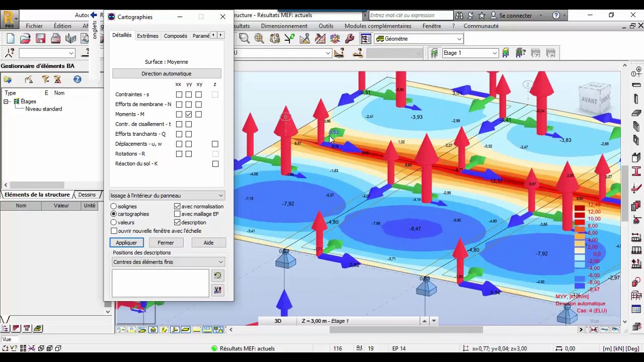Image resolution: width=644 pixels, height=362 pixels.
Task: Click the Aide button
Action: [x=208, y=243]
